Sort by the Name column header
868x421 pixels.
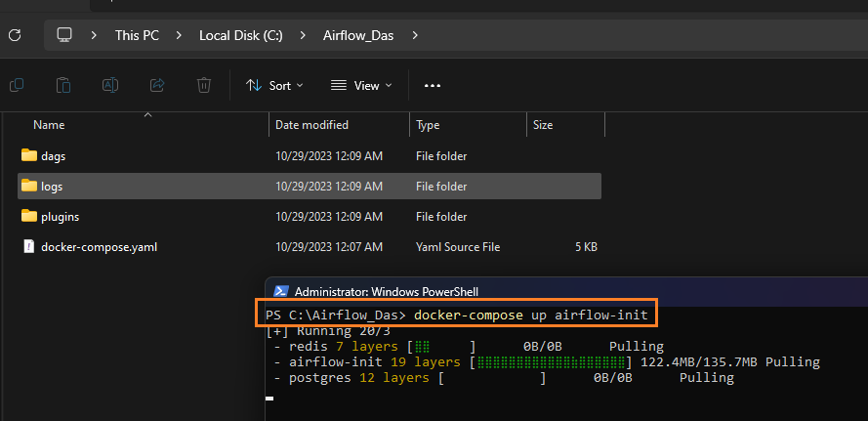coord(49,125)
